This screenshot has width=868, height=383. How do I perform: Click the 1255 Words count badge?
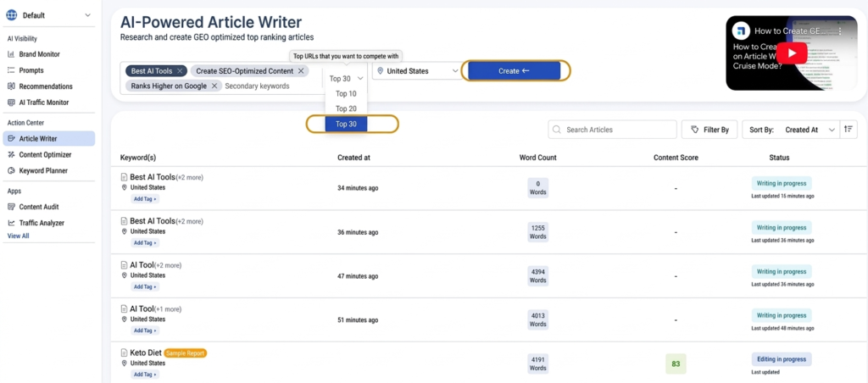pyautogui.click(x=538, y=232)
